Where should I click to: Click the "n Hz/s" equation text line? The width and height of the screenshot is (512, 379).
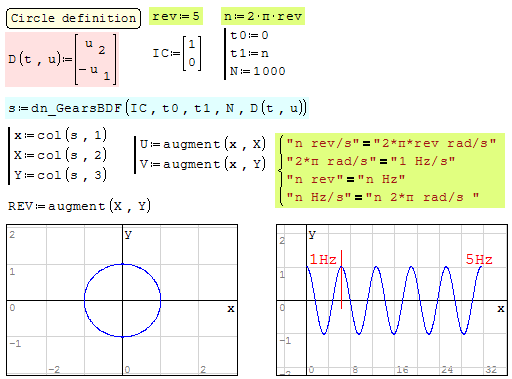[383, 197]
